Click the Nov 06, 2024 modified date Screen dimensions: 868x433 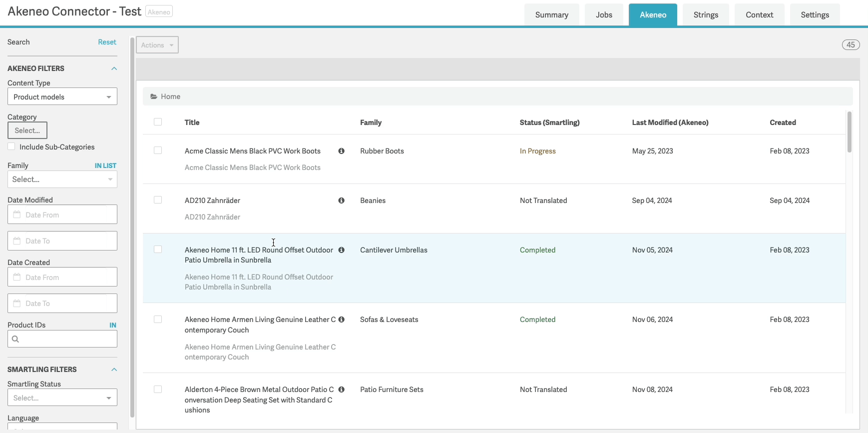click(652, 319)
